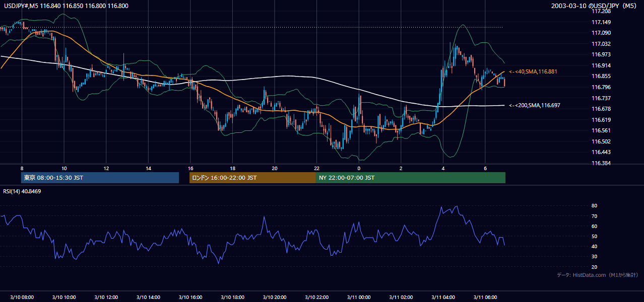Click hour label 14 under the price chart

pyautogui.click(x=148, y=168)
